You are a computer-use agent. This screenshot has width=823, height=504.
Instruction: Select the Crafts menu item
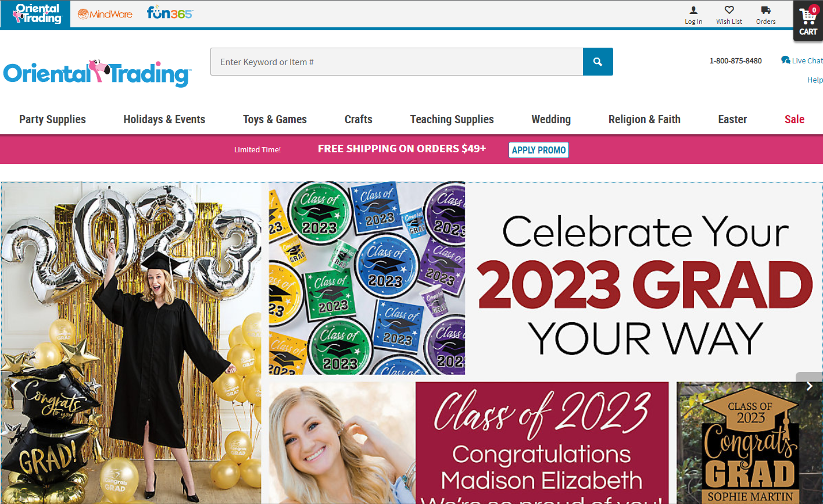tap(359, 119)
